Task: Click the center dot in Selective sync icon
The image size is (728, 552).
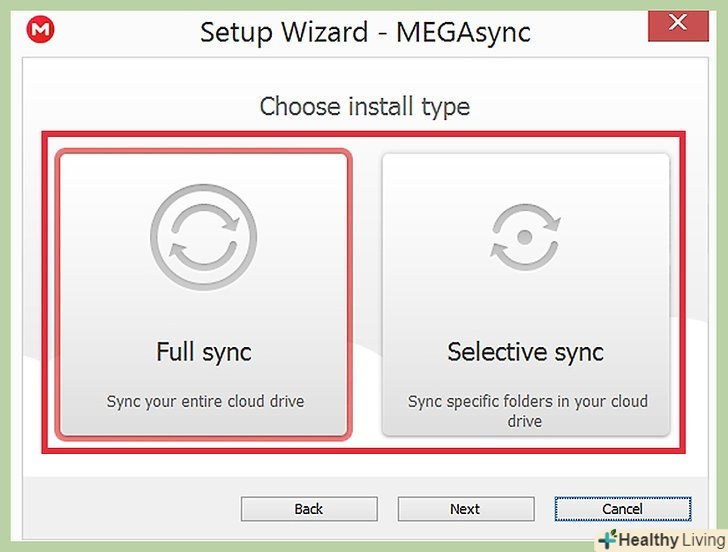Action: pos(526,238)
